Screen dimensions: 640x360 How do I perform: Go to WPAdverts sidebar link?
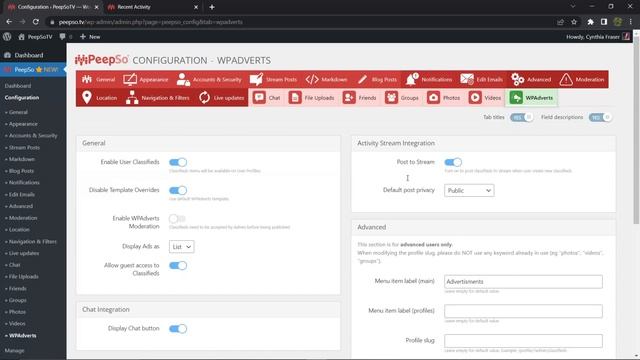[21, 335]
